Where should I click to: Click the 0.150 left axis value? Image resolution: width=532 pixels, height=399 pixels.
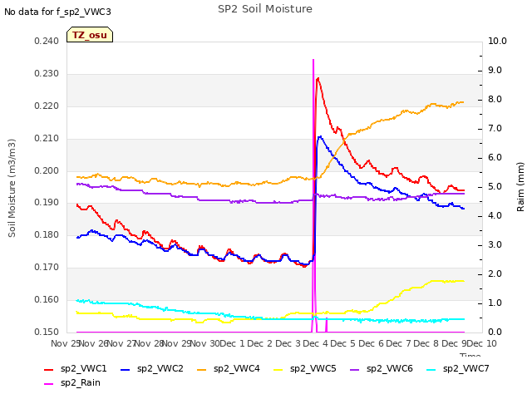[x=47, y=332]
